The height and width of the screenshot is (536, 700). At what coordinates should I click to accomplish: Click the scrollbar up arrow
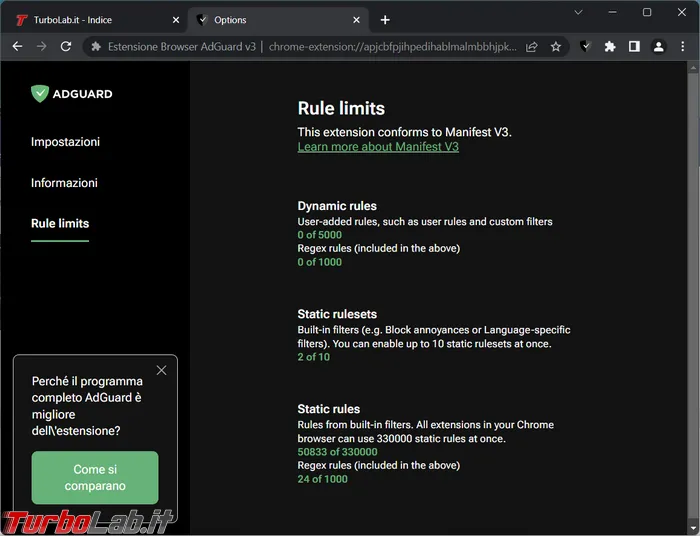tap(693, 68)
